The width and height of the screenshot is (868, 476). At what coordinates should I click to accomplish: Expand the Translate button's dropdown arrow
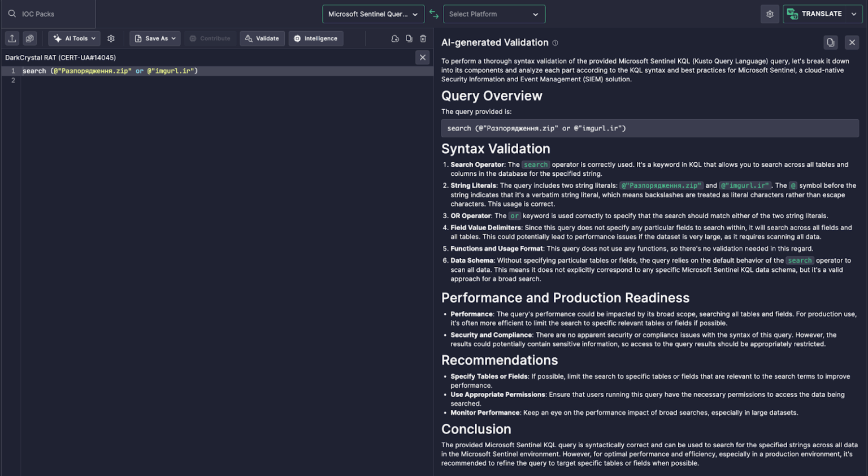pos(854,14)
